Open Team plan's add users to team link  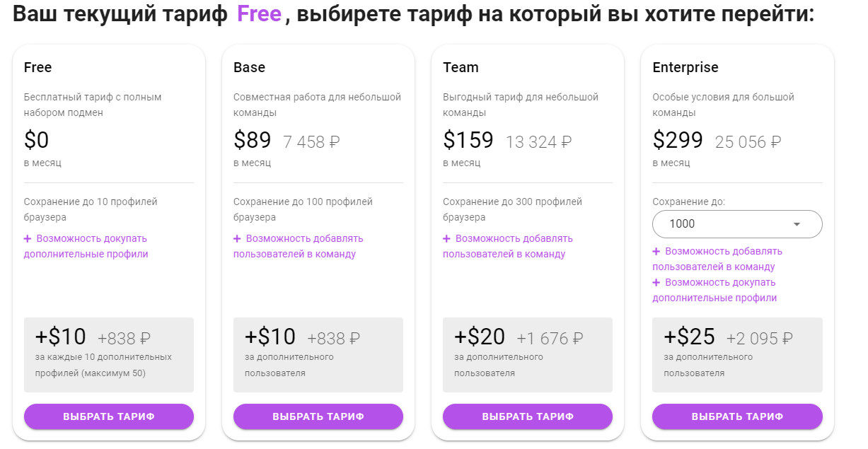(x=510, y=246)
